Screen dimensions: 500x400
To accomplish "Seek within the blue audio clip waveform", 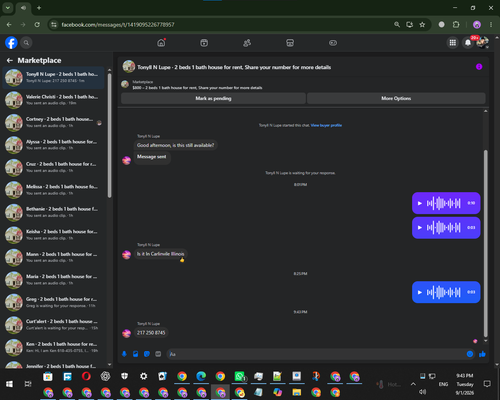I will [444, 292].
